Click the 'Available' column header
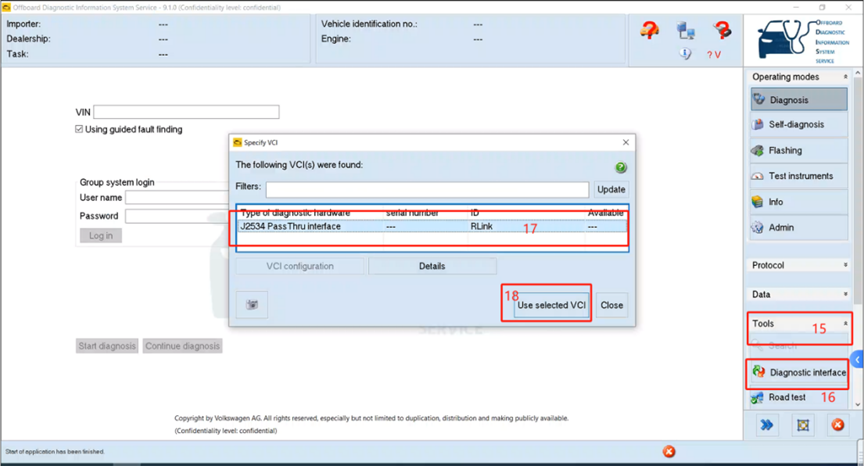The width and height of the screenshot is (864, 466). click(x=606, y=213)
